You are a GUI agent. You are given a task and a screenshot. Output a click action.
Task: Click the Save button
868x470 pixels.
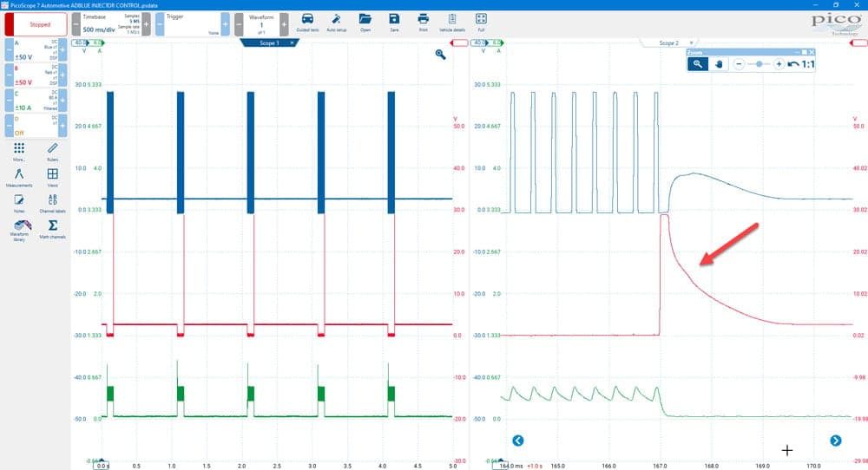(x=394, y=23)
